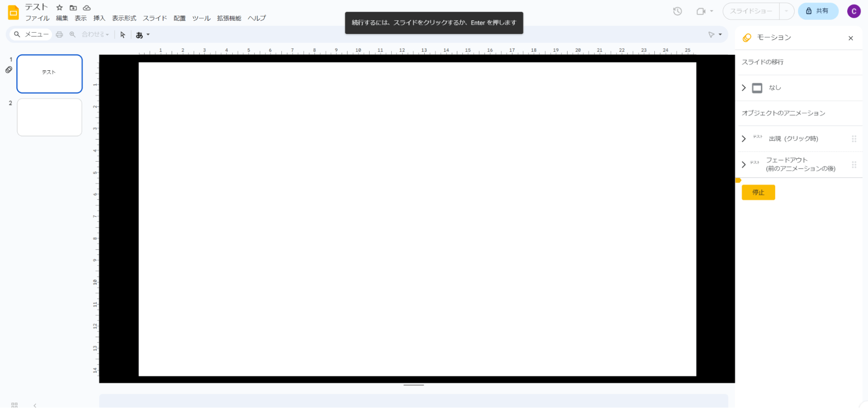Open the pointer options dropdown in toolbar

pyautogui.click(x=715, y=35)
